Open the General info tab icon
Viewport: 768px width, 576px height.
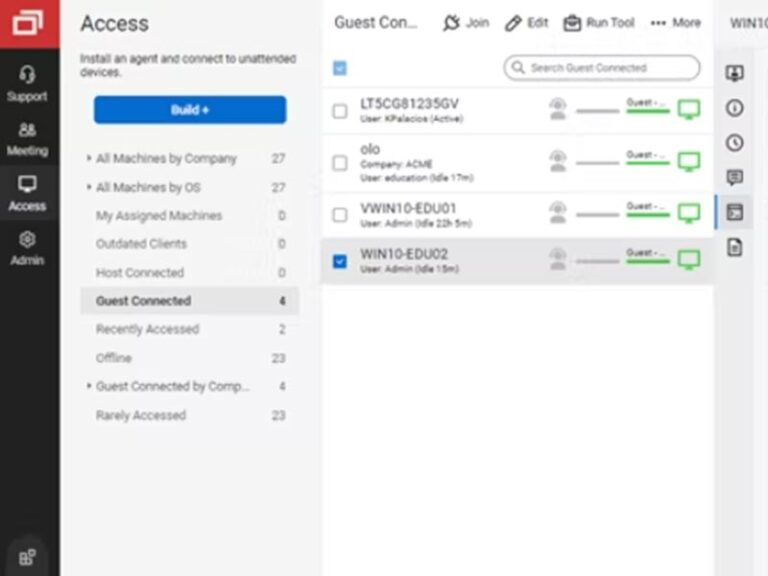pos(734,108)
